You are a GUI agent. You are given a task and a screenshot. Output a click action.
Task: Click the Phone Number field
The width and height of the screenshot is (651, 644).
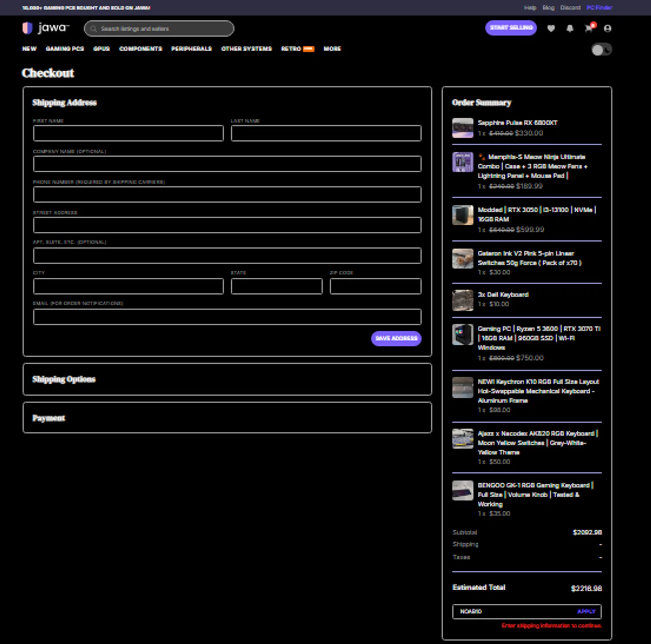pyautogui.click(x=227, y=194)
